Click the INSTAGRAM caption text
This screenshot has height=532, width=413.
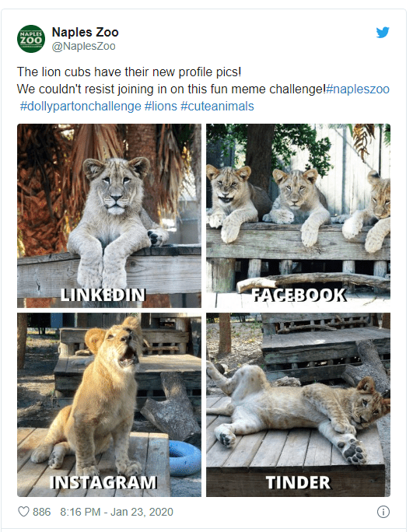(x=103, y=482)
